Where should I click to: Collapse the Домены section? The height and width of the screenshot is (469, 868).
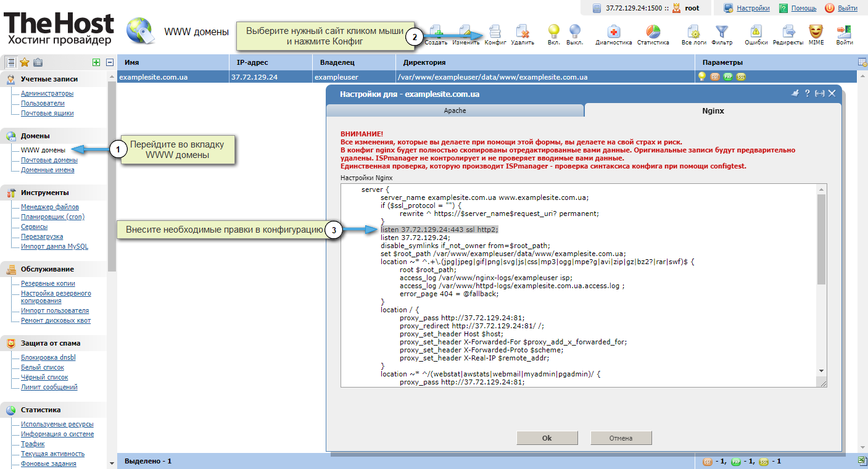pyautogui.click(x=35, y=136)
